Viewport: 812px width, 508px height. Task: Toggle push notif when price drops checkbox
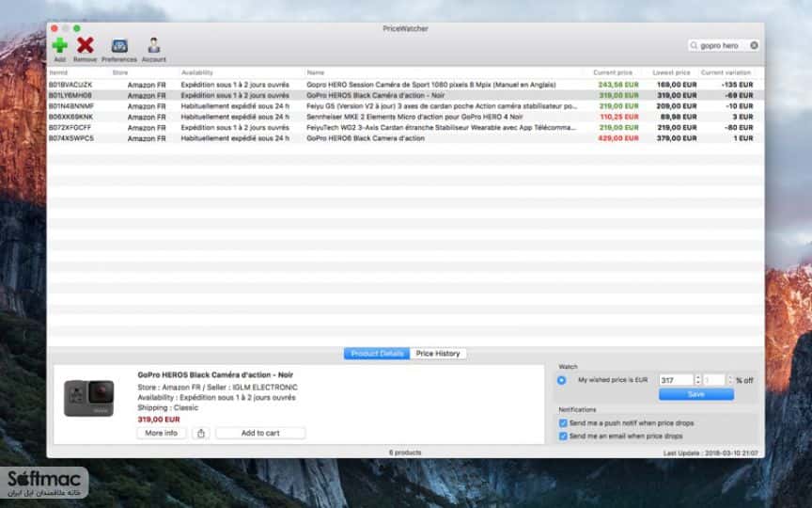(563, 423)
